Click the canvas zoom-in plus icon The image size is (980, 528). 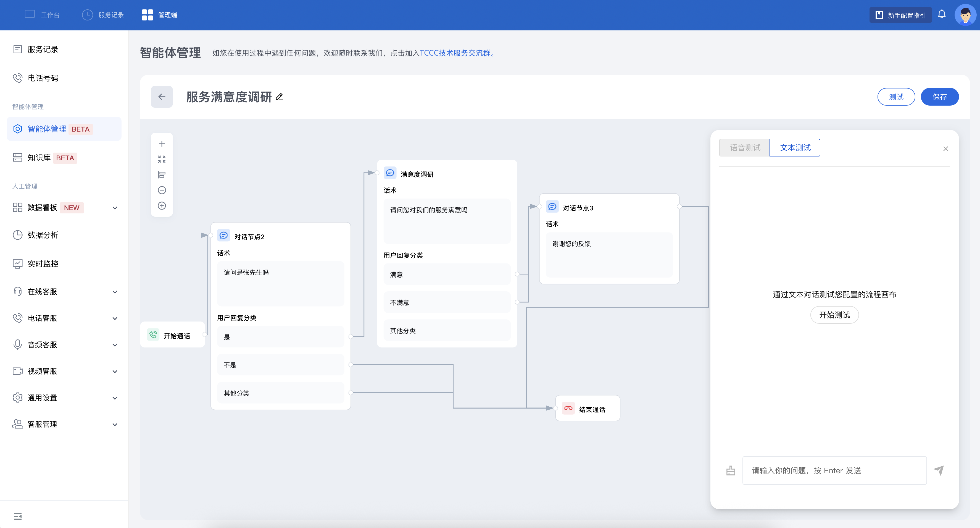pos(162,144)
